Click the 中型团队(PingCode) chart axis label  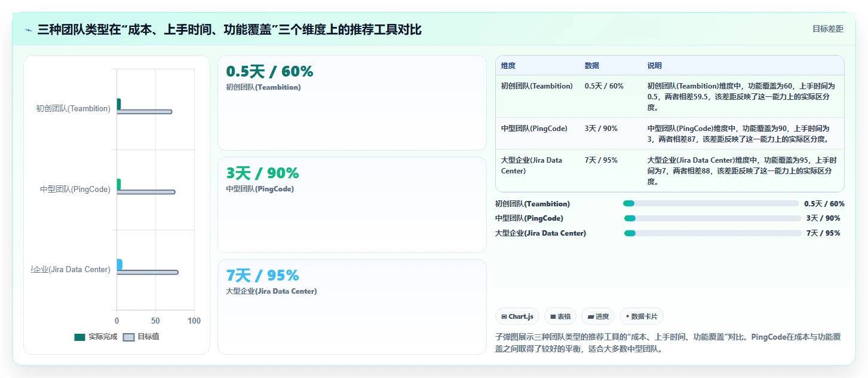click(x=75, y=189)
